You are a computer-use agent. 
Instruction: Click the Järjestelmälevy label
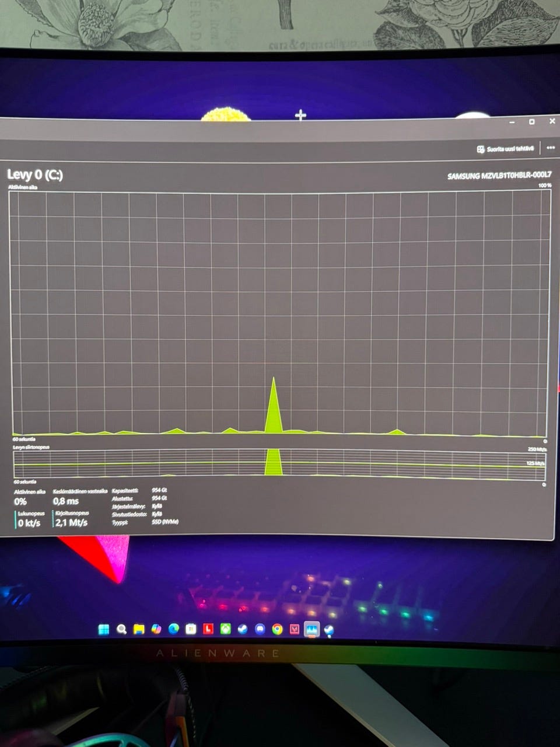coord(128,507)
